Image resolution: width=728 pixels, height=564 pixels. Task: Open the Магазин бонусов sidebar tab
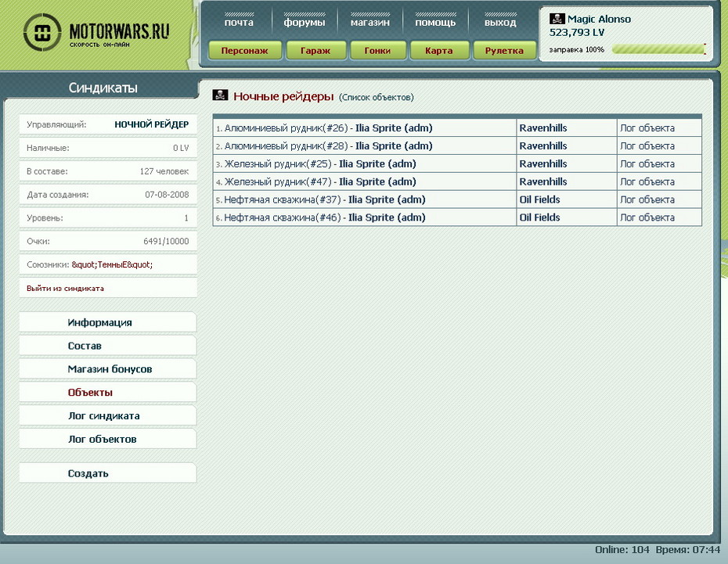pos(110,369)
